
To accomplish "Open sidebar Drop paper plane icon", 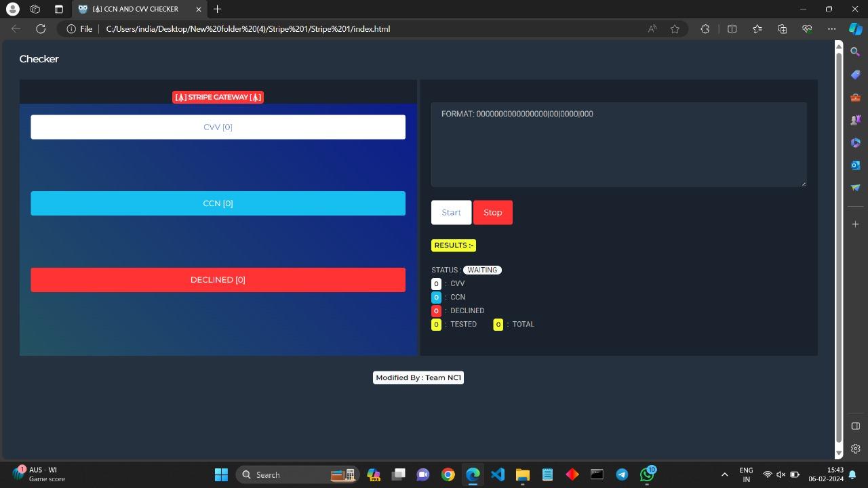I will click(x=855, y=187).
